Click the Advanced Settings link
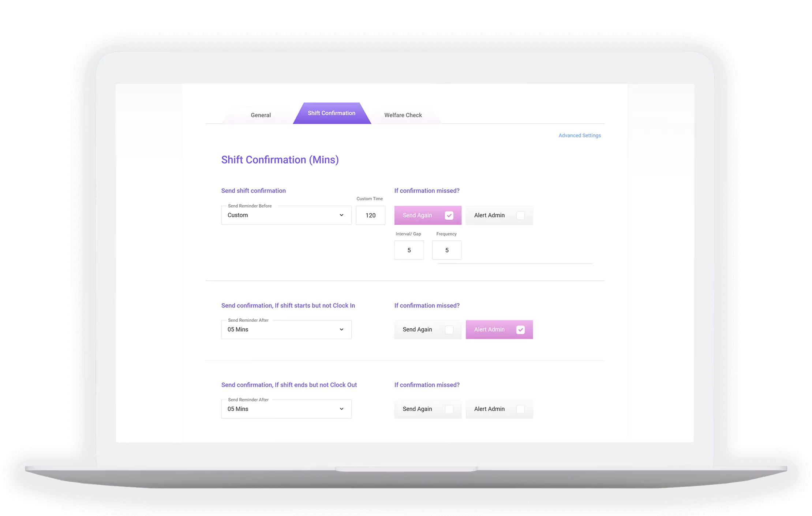This screenshot has width=812, height=516. tap(579, 135)
